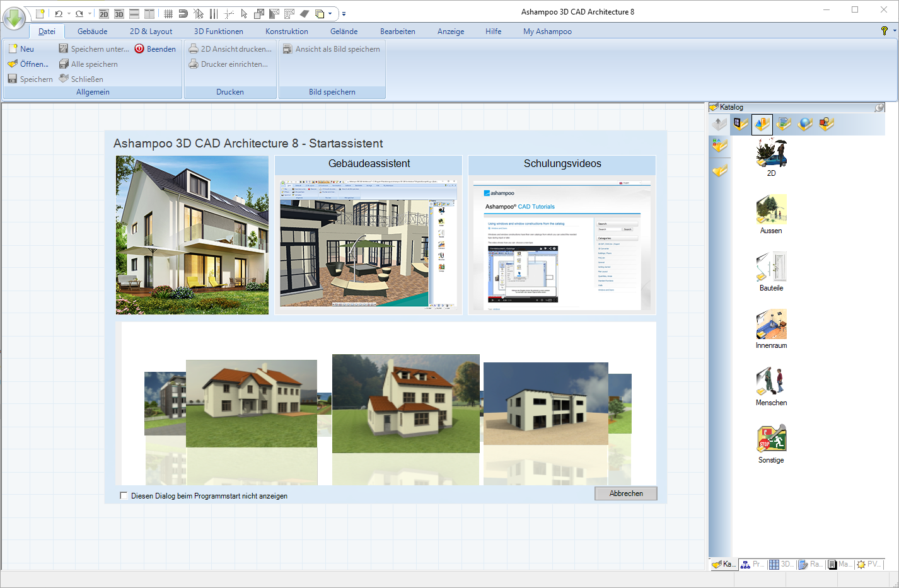Click the green arrow application button
899x588 pixels.
tap(14, 18)
